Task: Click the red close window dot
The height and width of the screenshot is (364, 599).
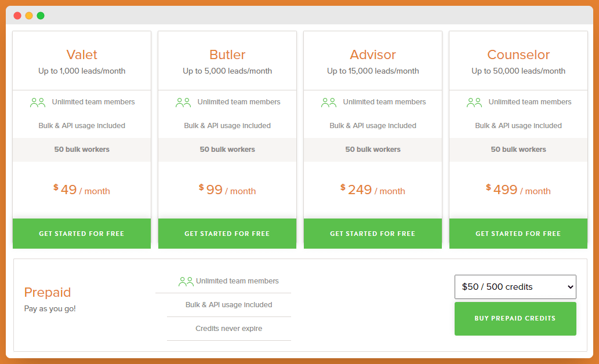Action: [17, 16]
